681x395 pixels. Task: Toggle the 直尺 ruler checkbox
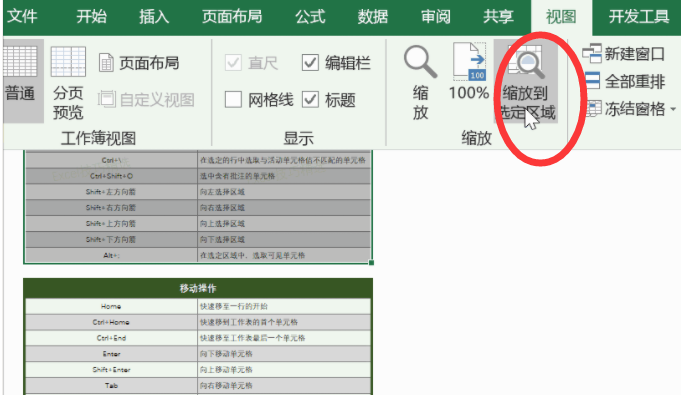coord(233,63)
